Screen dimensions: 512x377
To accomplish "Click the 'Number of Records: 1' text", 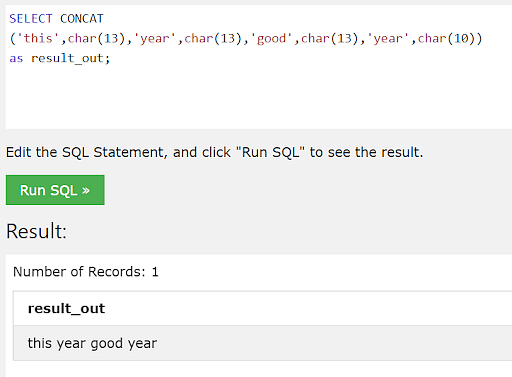I will 86,272.
